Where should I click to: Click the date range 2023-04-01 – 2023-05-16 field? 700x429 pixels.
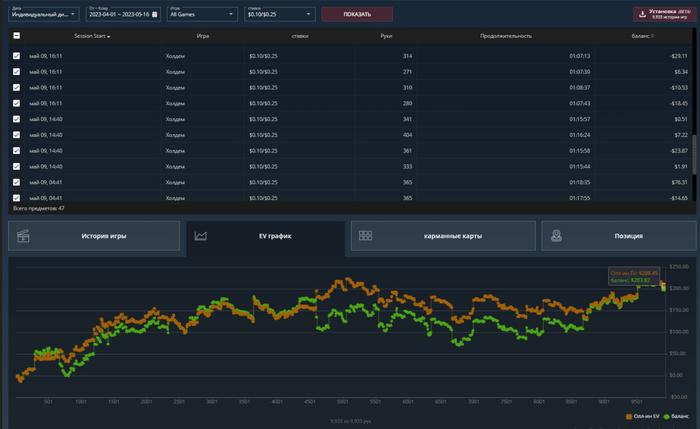point(123,14)
